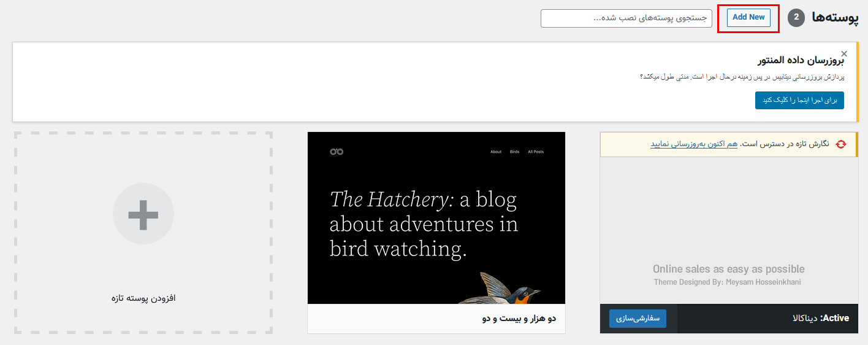868x345 pixels.
Task: Click the Add New theme button
Action: point(748,17)
